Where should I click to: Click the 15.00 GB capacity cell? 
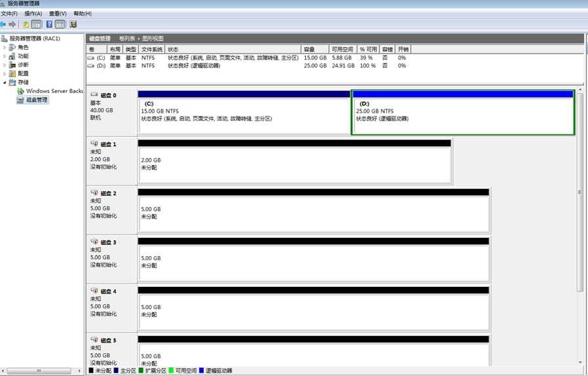coord(315,58)
